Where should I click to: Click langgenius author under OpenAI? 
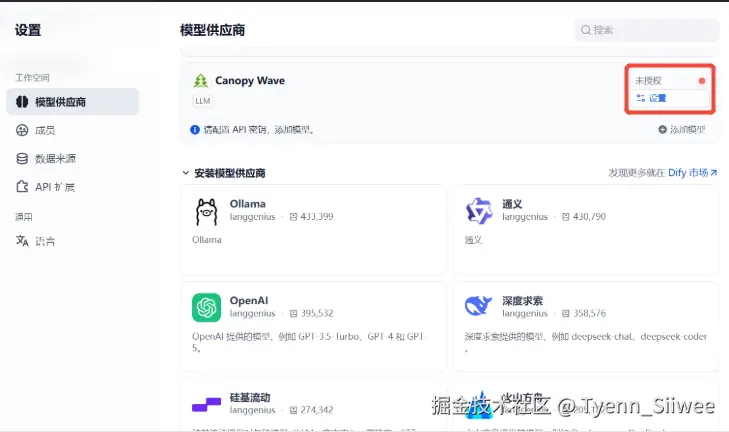pos(252,313)
